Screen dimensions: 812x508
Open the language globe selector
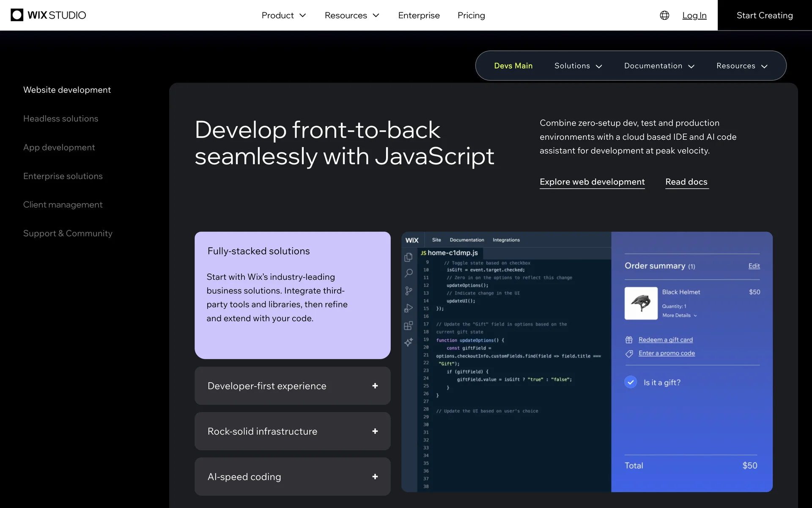tap(664, 15)
